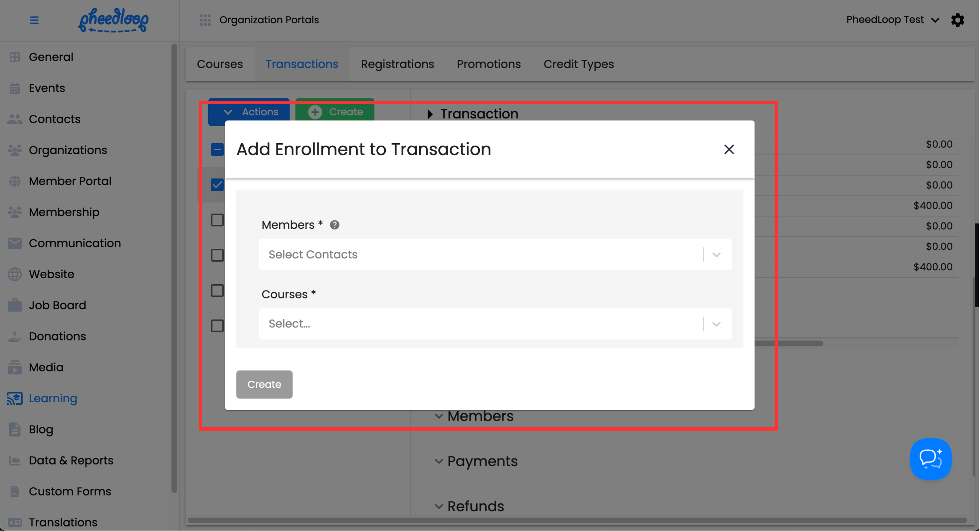Click the Website globe icon
The height and width of the screenshot is (531, 980).
(x=15, y=274)
